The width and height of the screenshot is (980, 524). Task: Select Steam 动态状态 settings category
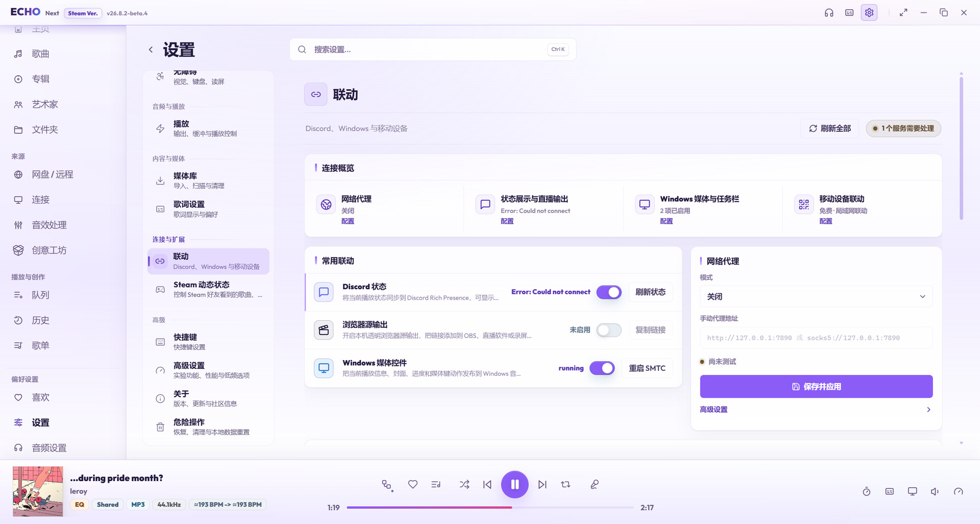[208, 289]
